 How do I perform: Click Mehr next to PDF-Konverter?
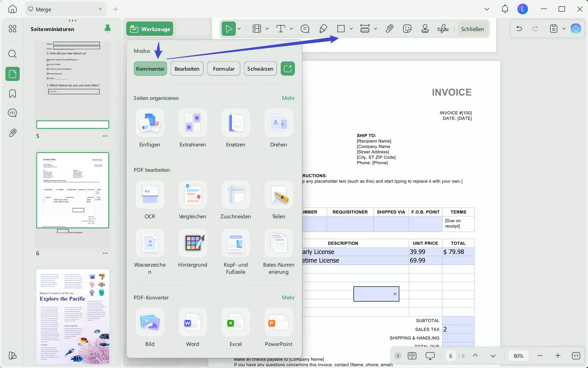[x=288, y=297]
